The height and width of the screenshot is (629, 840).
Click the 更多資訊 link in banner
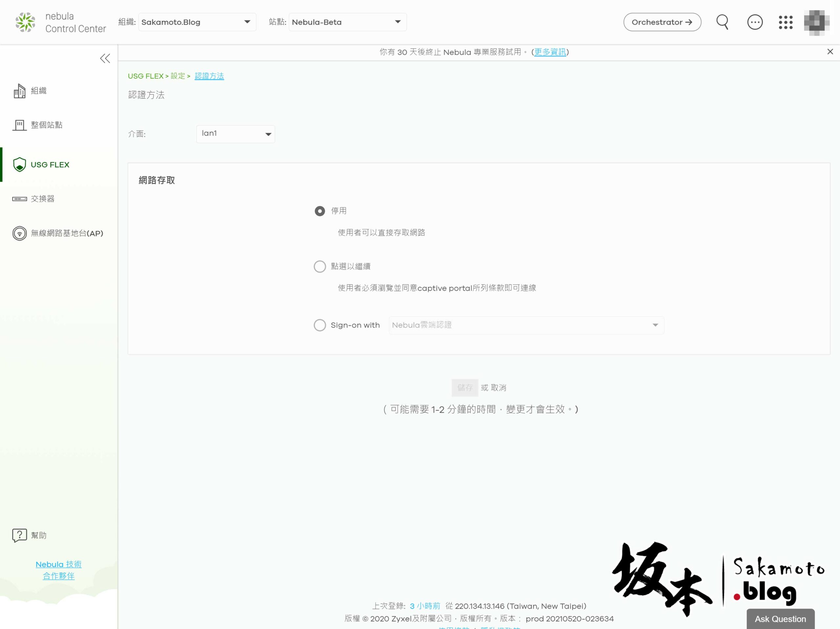tap(550, 52)
